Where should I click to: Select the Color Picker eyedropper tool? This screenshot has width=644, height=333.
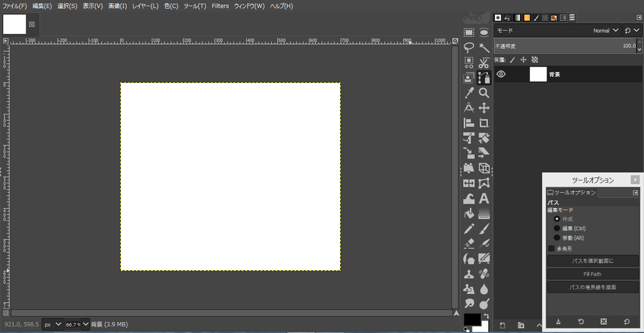tap(469, 93)
